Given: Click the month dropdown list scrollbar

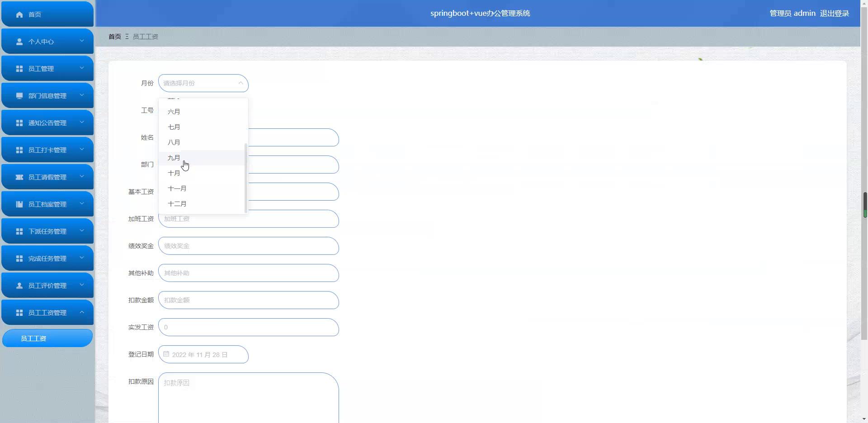Looking at the screenshot, I should tap(246, 178).
